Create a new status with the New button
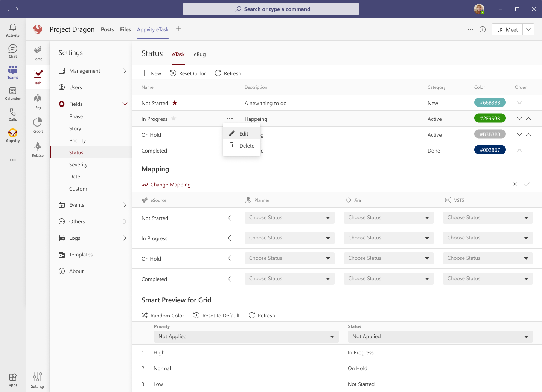Image resolution: width=542 pixels, height=392 pixels. coord(151,73)
